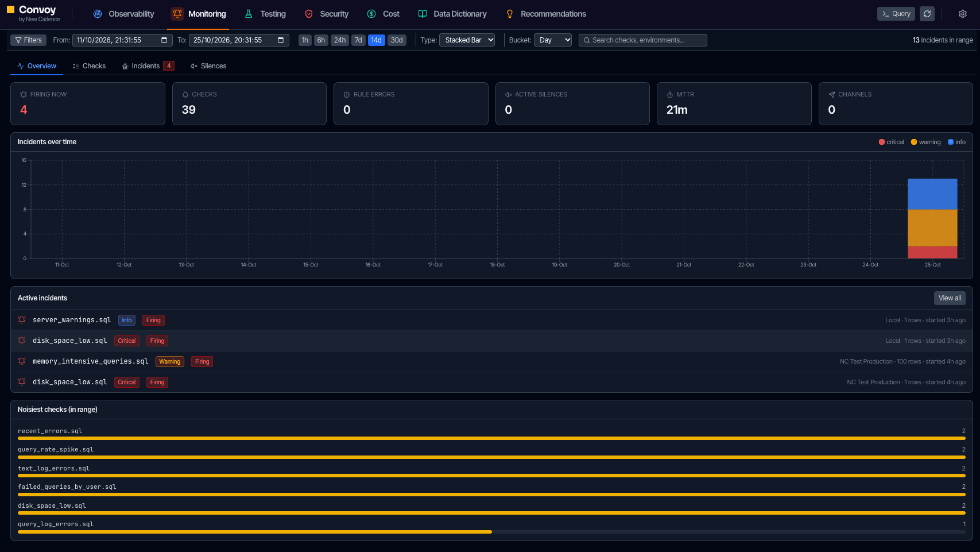Click Rule Errors card icon
The height and width of the screenshot is (552, 980).
(x=347, y=94)
